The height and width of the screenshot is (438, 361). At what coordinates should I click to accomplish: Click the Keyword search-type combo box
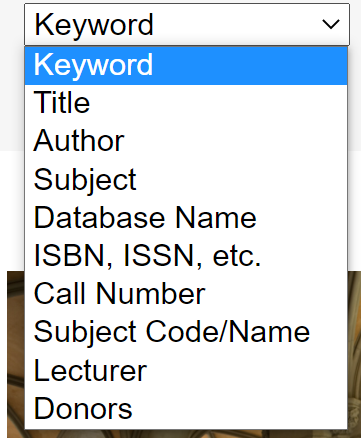pyautogui.click(x=187, y=24)
